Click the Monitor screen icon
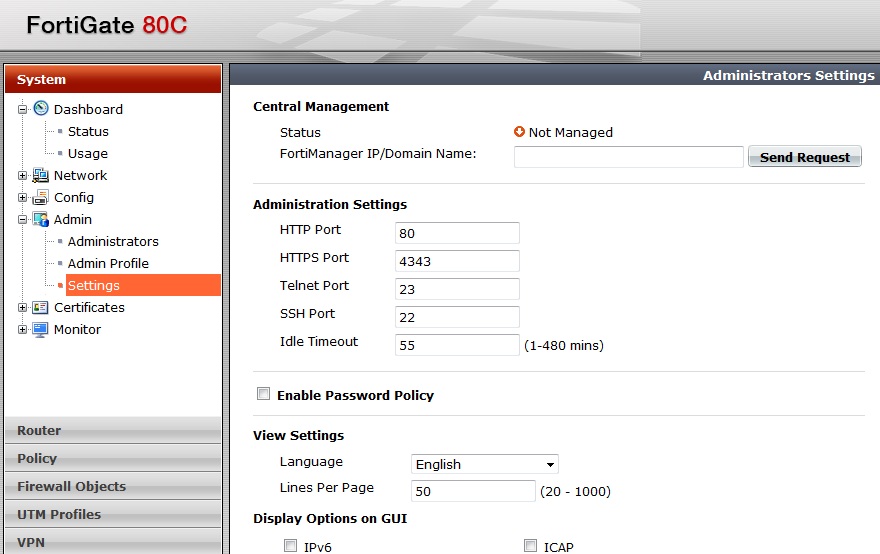Screen dimensions: 880x554 [41, 329]
